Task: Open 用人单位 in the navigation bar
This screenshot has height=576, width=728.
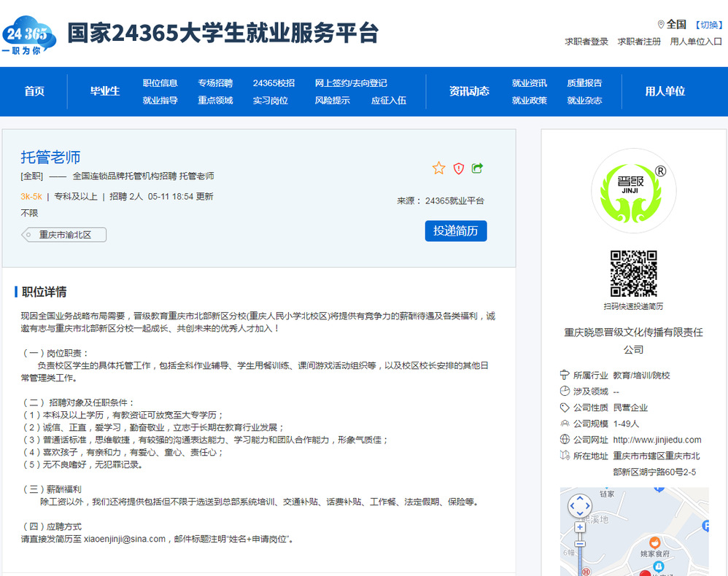Action: [665, 91]
